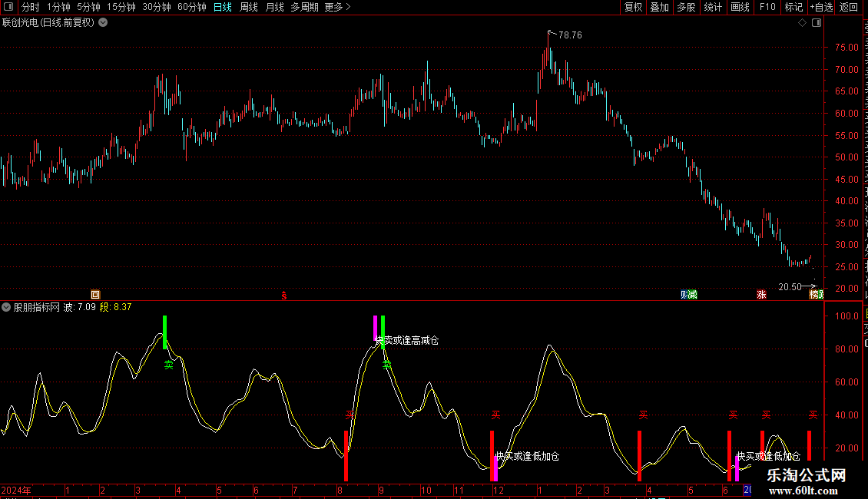Add stock with +自选 button
The width and height of the screenshot is (868, 499).
[821, 7]
